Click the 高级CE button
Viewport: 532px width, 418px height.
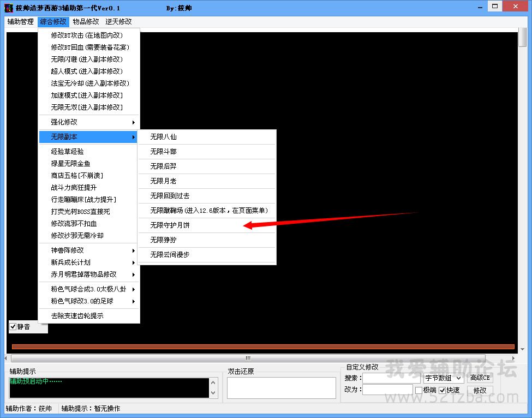click(480, 378)
